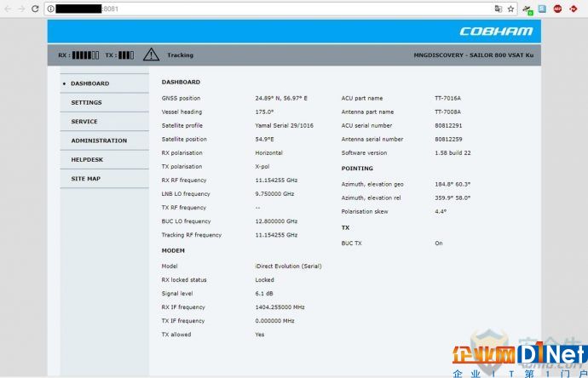The image size is (588, 378).
Task: Click the green-badged extension icon
Action: tap(527, 9)
